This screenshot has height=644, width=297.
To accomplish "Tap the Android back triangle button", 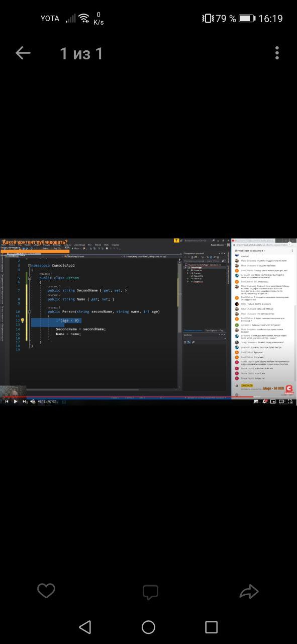I will [x=85, y=627].
